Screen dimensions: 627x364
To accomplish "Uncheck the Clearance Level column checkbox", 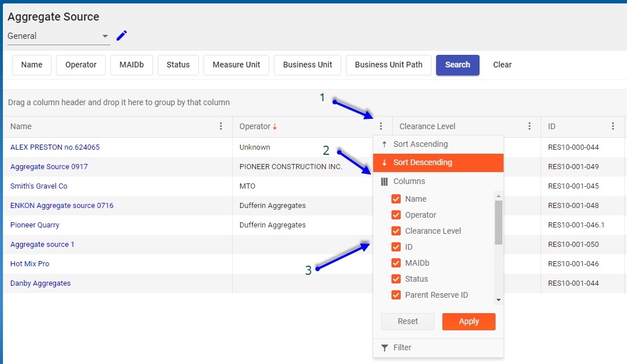I will coord(396,231).
